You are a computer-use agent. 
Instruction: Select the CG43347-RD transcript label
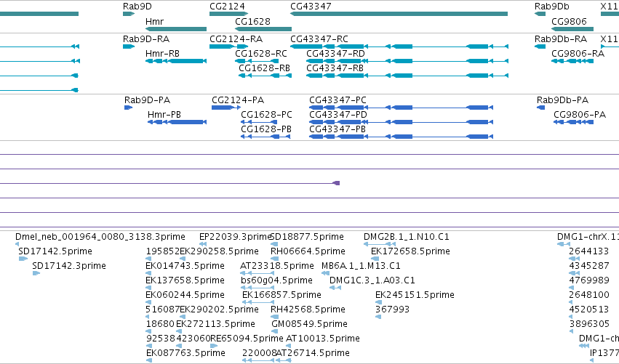tap(335, 54)
